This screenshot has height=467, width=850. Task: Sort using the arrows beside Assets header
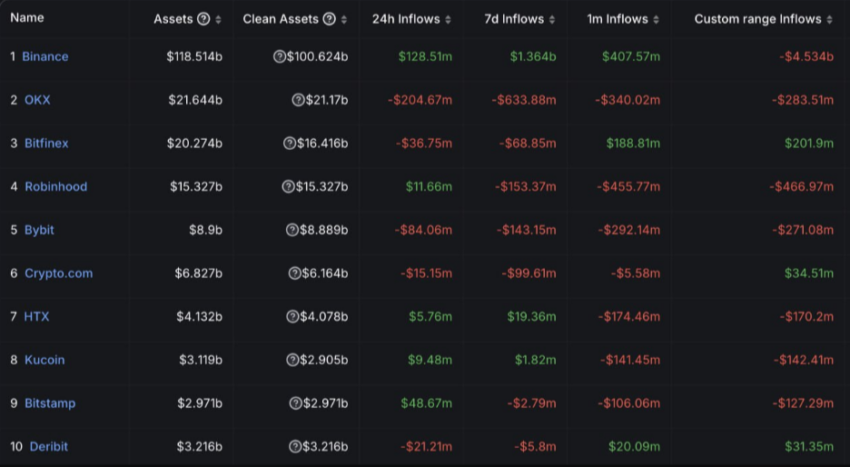(x=219, y=19)
